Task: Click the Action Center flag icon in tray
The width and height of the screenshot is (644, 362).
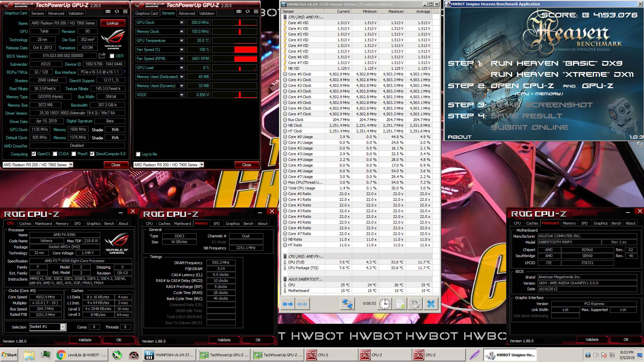Action: (604, 355)
